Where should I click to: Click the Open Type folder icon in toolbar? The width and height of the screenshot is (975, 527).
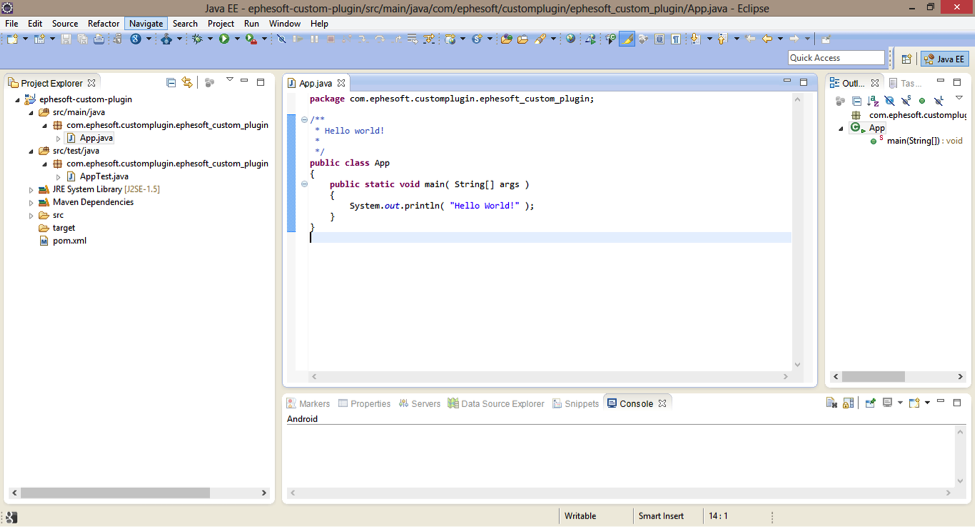pyautogui.click(x=506, y=39)
